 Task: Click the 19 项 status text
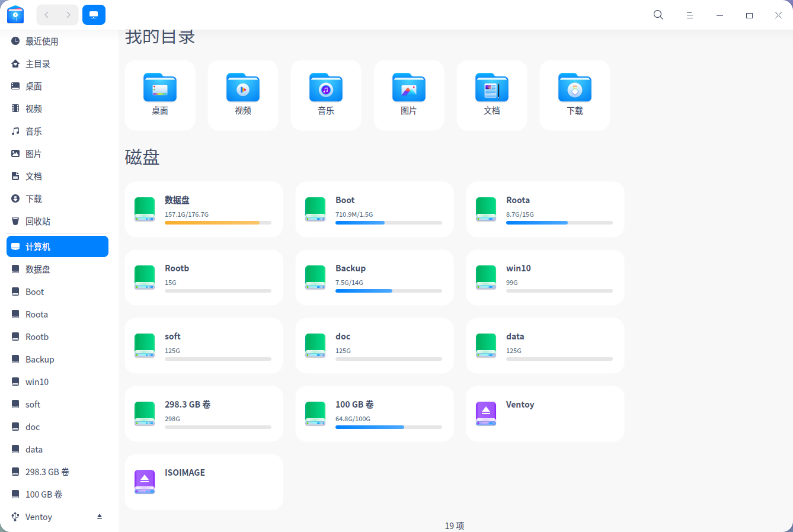(455, 525)
